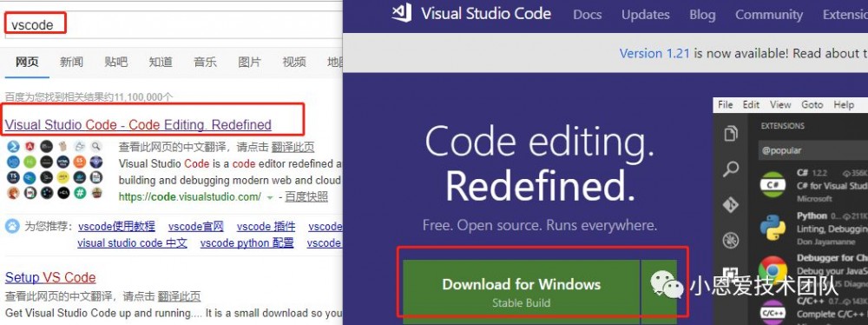Click the C# extension icon

pyautogui.click(x=773, y=185)
